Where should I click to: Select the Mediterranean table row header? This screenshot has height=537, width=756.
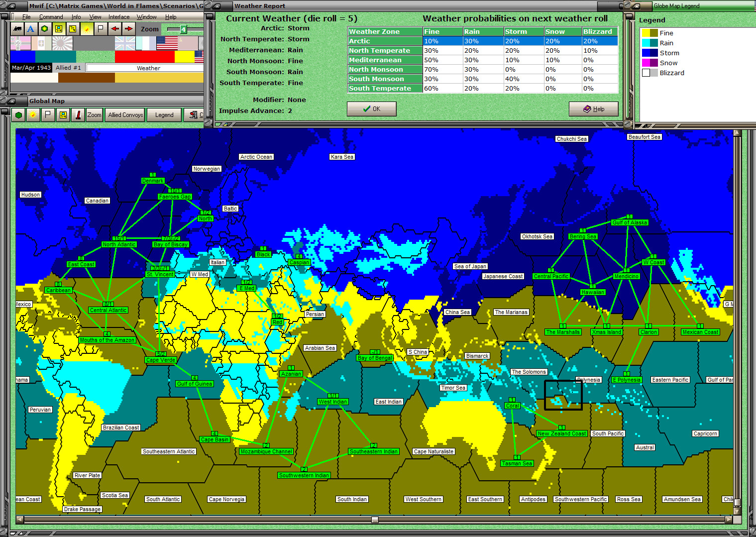tap(385, 60)
